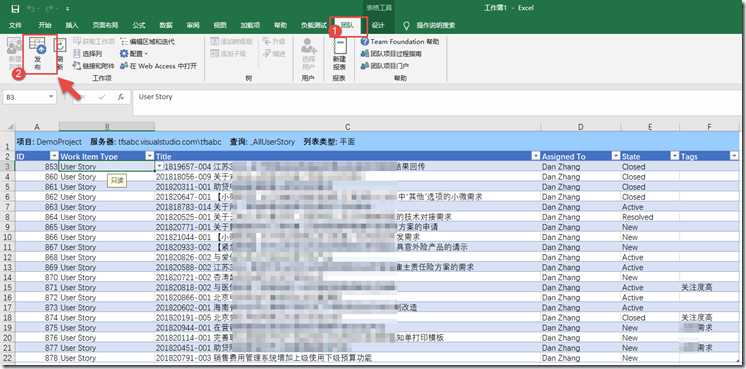Open the Assigned To filter dropdown
Screen dimensions: 746x369
click(616, 156)
